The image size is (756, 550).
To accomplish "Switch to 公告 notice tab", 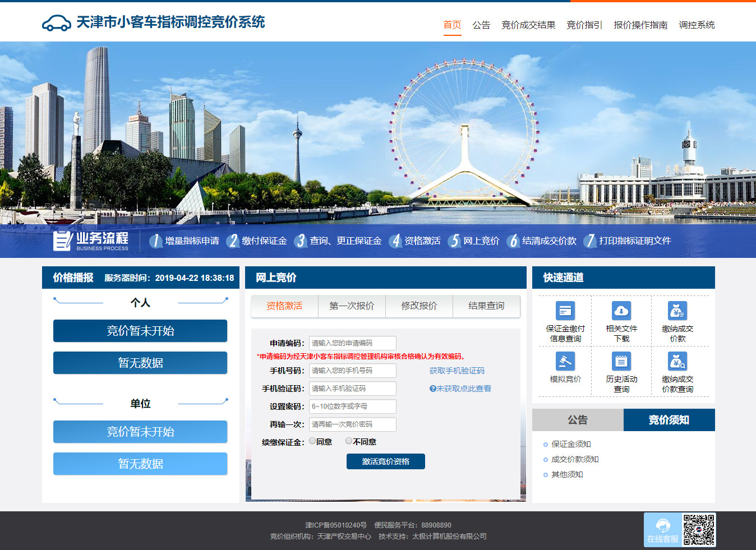I will 578,420.
